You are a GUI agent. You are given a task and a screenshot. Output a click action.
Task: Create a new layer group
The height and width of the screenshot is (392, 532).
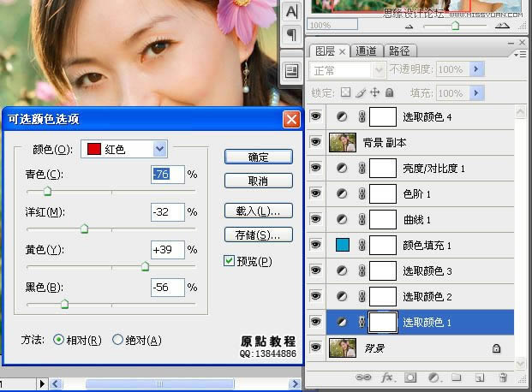click(457, 377)
